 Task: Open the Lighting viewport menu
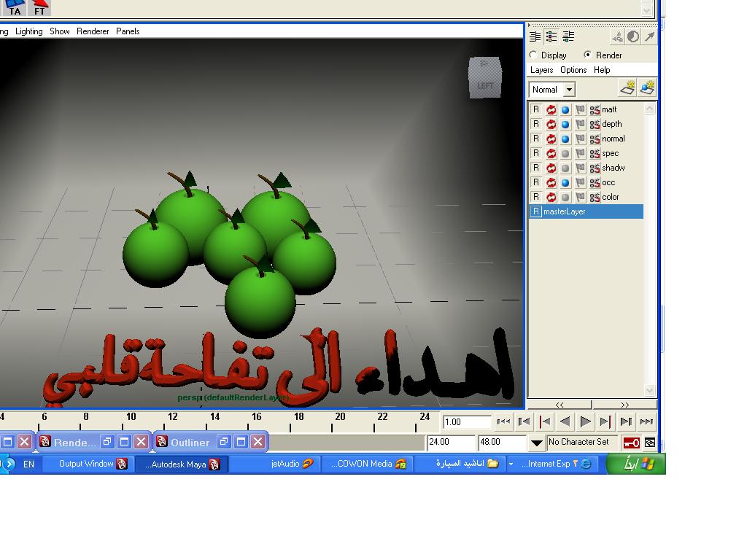click(29, 31)
